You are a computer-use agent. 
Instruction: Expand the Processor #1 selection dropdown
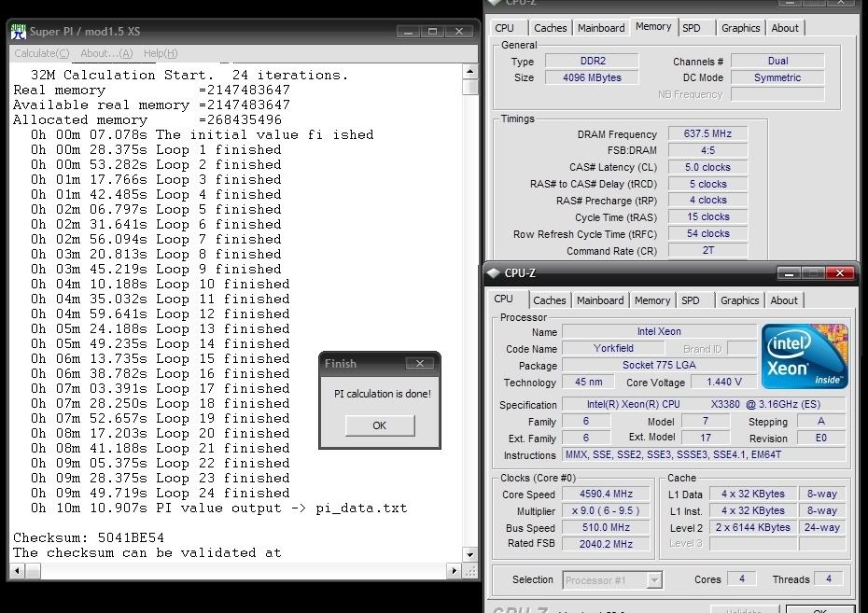pos(654,580)
